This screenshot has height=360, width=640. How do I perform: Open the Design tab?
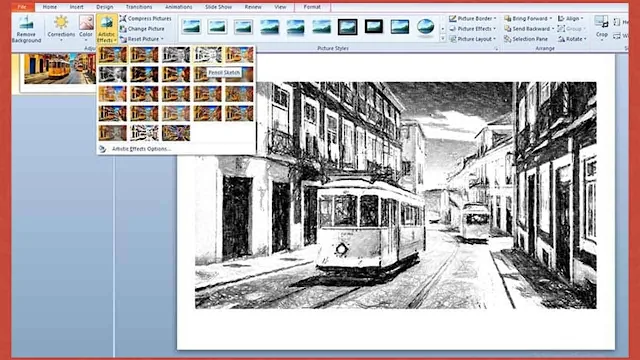[104, 7]
